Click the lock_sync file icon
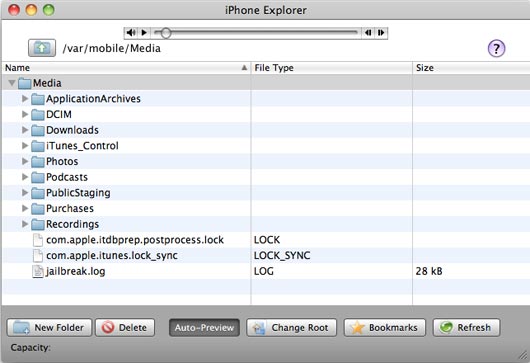The image size is (530, 363). (38, 256)
